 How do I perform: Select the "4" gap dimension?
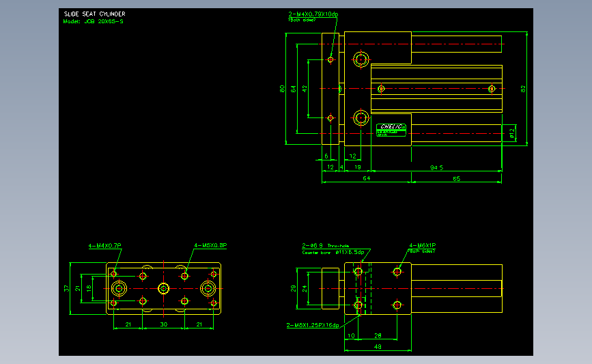pyautogui.click(x=341, y=167)
